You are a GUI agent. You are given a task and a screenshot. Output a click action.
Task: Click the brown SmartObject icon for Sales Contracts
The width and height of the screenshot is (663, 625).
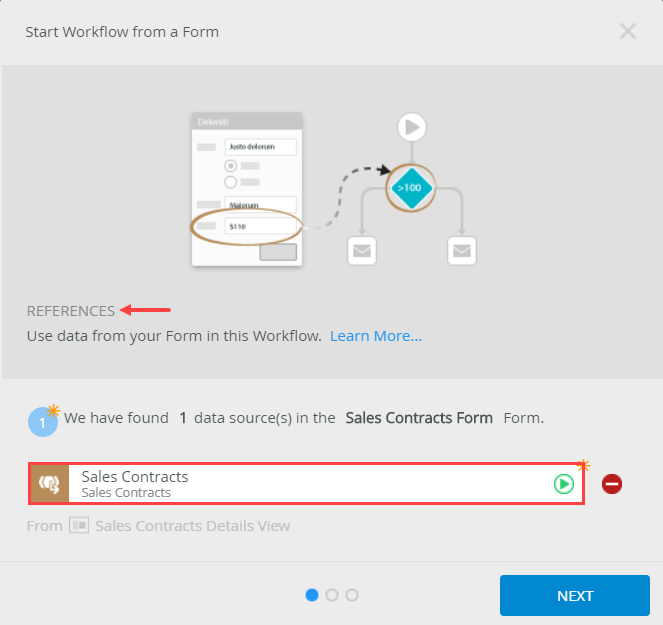[x=49, y=484]
